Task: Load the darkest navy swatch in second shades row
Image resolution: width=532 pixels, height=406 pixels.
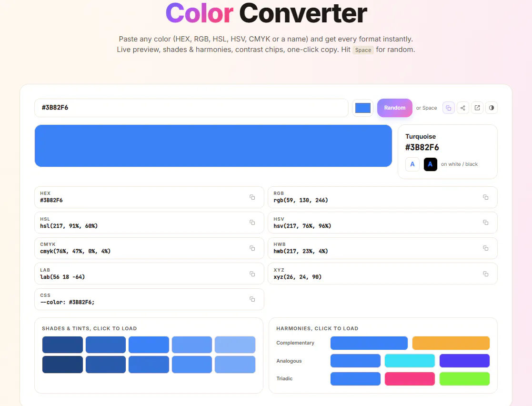Action: click(62, 365)
